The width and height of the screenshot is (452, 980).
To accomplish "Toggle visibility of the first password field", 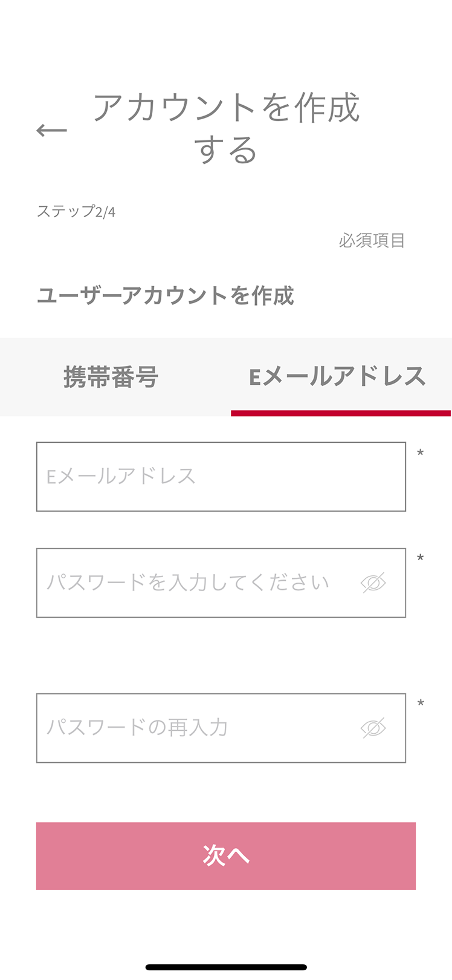I will [373, 583].
